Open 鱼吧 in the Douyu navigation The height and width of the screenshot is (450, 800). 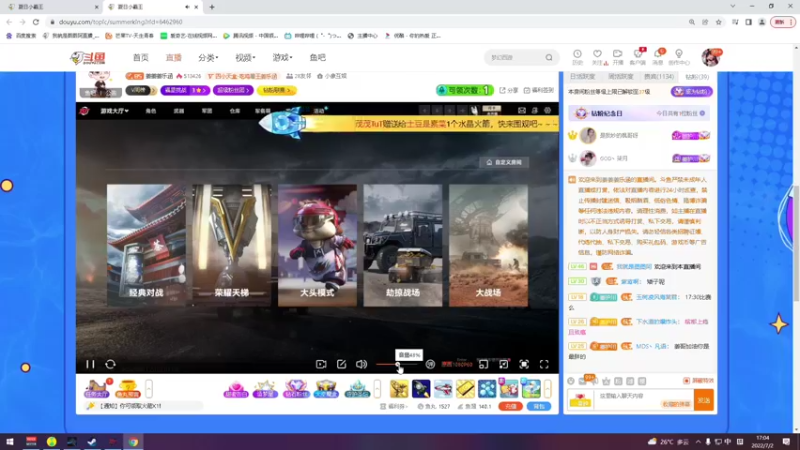[x=317, y=58]
